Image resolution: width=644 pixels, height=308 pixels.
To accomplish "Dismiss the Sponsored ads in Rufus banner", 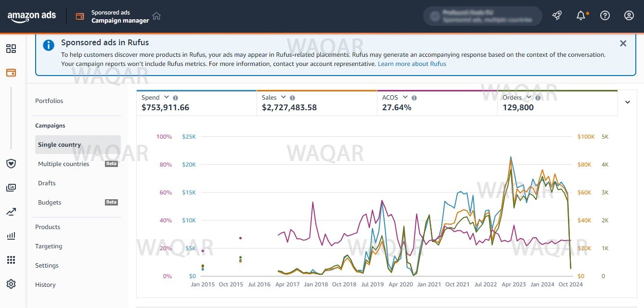I will 623,43.
